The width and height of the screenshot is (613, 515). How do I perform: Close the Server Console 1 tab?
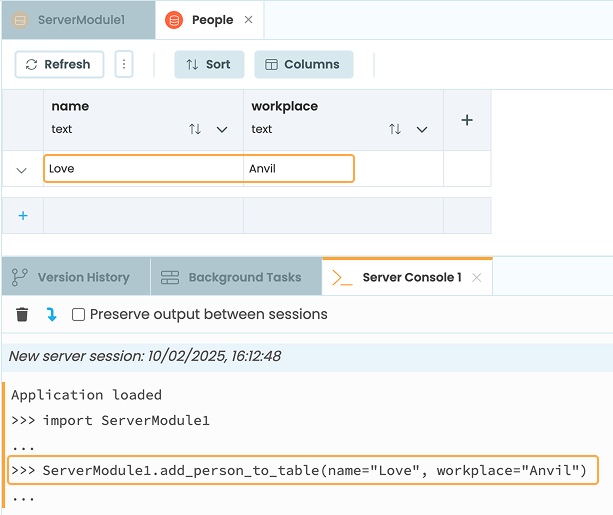coord(477,277)
